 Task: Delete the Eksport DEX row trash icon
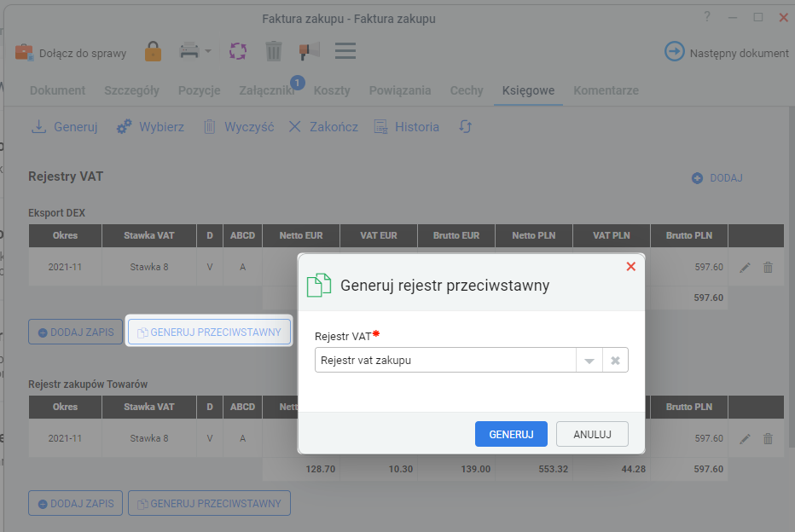768,267
